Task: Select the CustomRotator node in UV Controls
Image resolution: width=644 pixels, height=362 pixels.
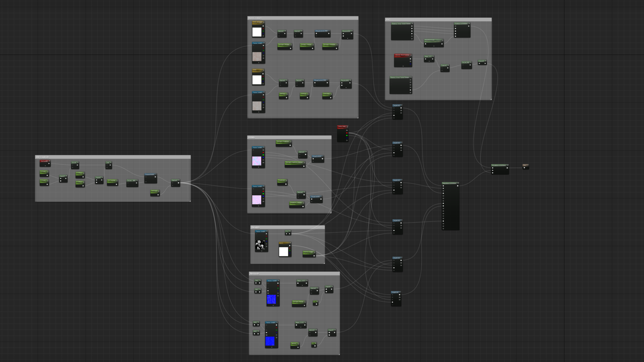Action: click(x=150, y=175)
